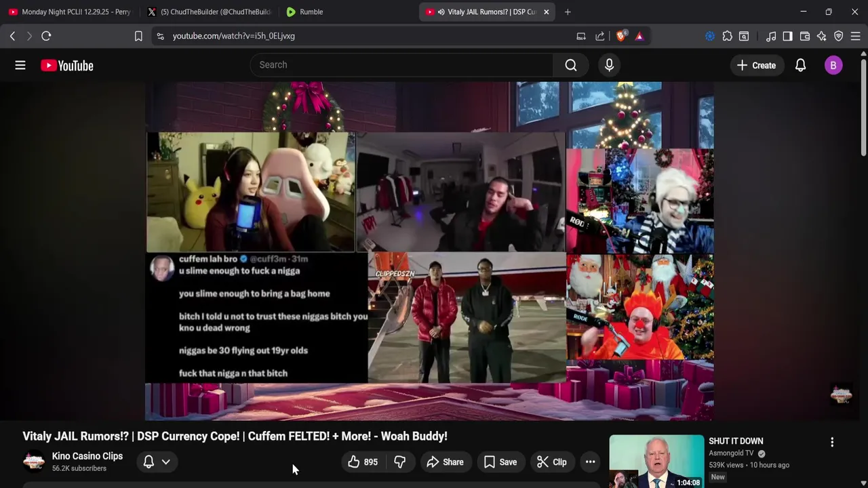Switch to ChudTheBuilder X tab

(x=209, y=12)
